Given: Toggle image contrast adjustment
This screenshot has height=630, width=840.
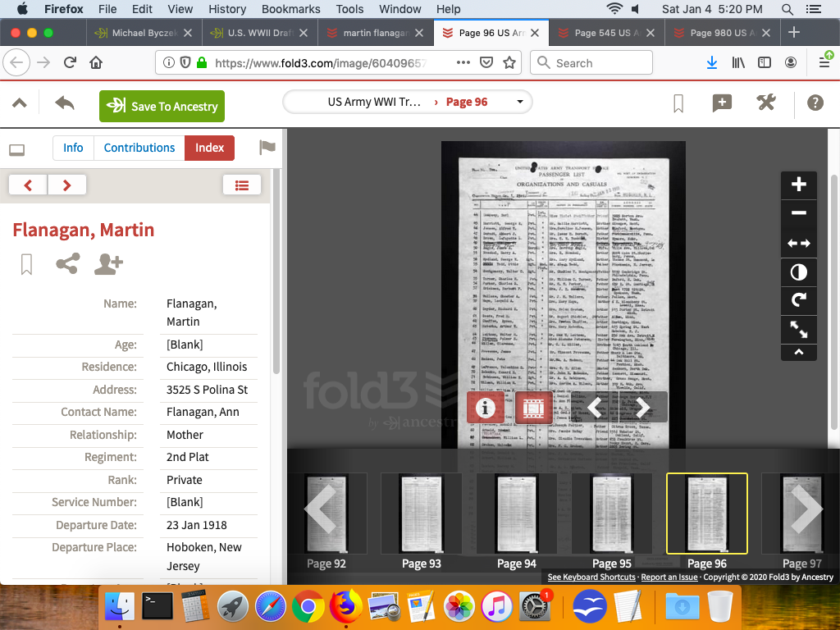Looking at the screenshot, I should click(798, 272).
